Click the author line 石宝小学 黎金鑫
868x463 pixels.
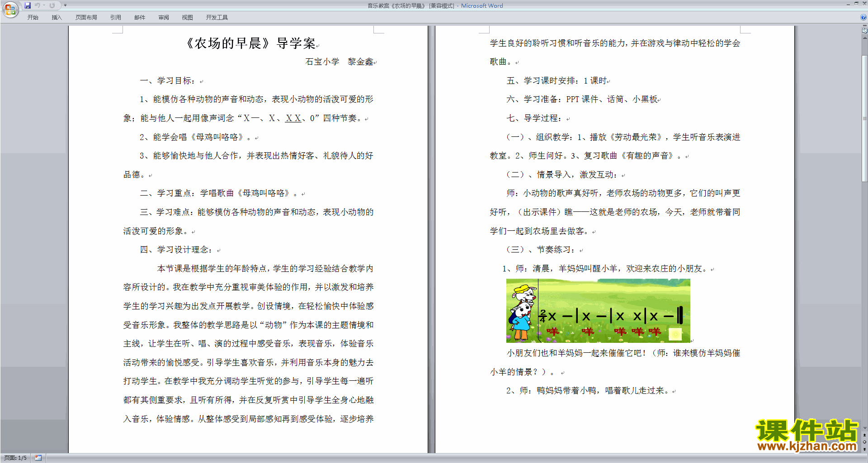340,62
